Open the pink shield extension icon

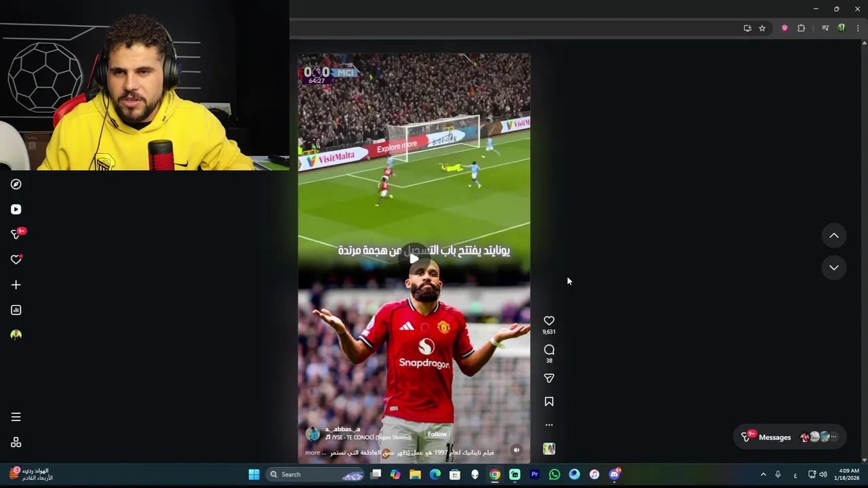click(785, 28)
